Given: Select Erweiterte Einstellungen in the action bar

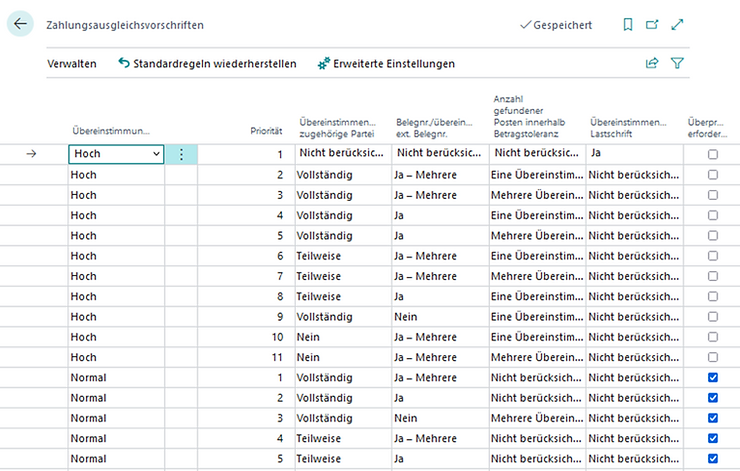Looking at the screenshot, I should pos(393,63).
